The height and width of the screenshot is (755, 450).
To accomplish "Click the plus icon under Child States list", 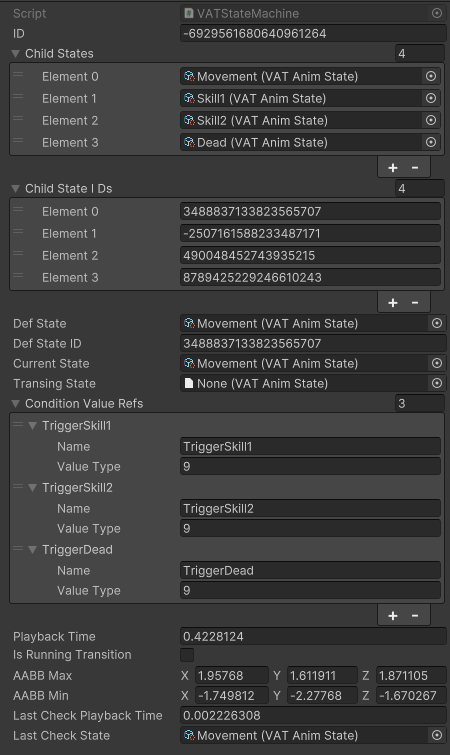I will click(x=393, y=168).
